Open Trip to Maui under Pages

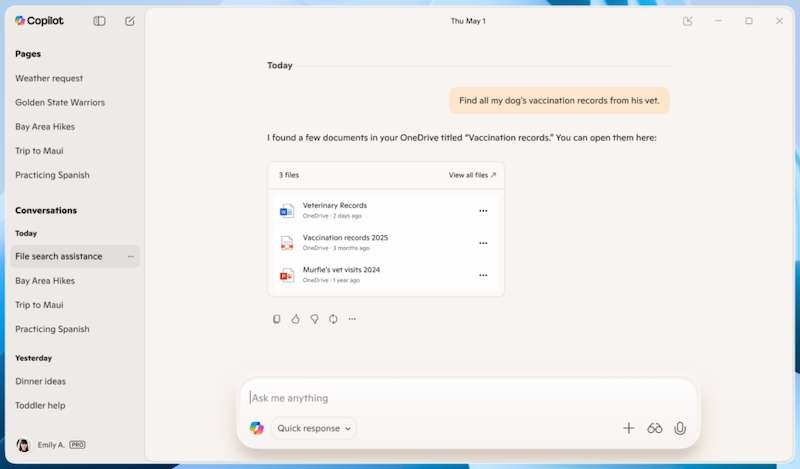point(39,151)
